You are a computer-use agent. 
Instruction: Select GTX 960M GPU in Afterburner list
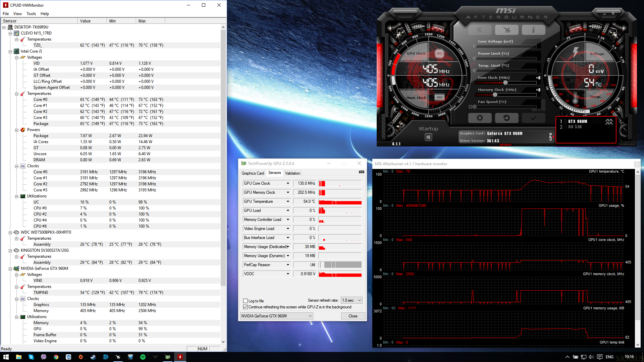coord(578,122)
